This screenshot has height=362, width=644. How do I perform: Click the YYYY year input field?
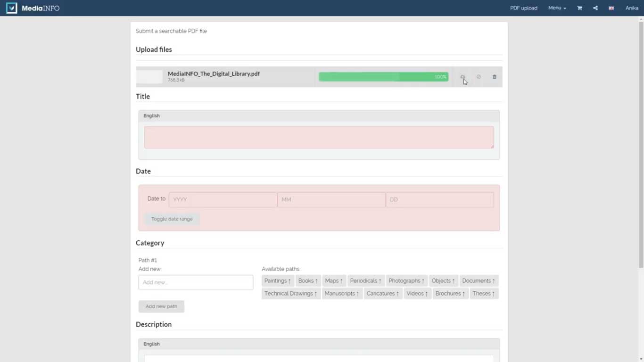[223, 199]
